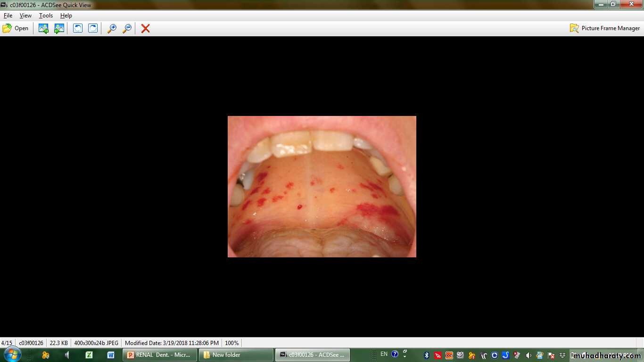644x362 pixels.
Task: Click the Bluetooth tray icon
Action: (427, 355)
